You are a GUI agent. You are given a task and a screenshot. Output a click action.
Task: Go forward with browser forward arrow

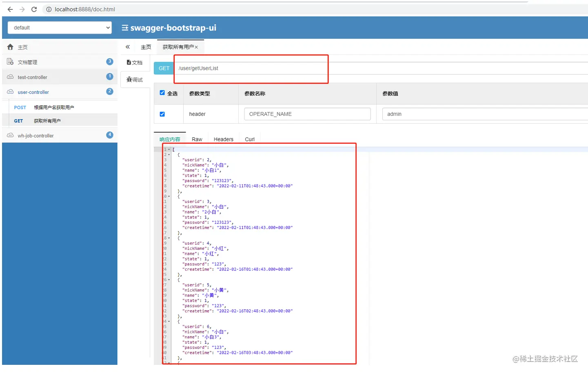point(22,9)
